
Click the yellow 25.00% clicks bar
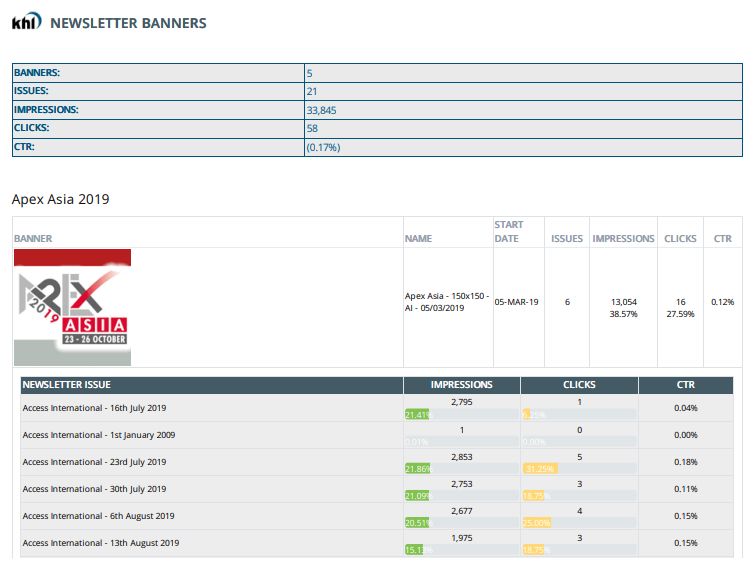tap(537, 522)
